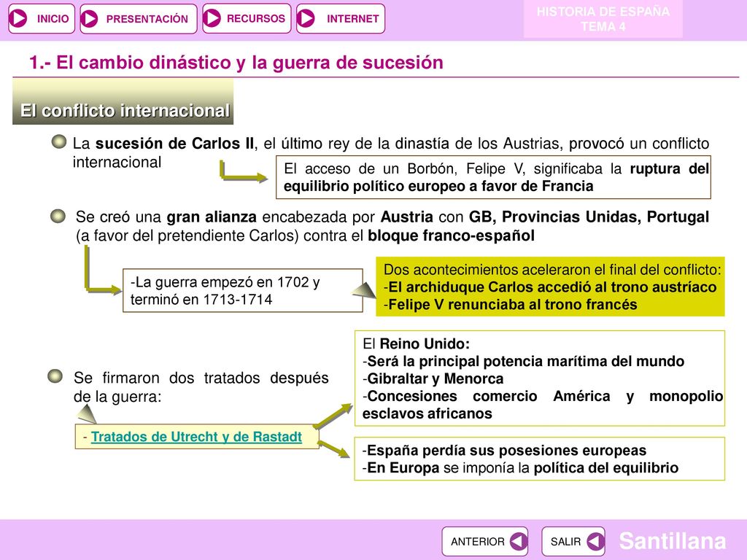The width and height of the screenshot is (747, 560).
Task: Click the RECURSOS play arrow icon
Action: (212, 18)
